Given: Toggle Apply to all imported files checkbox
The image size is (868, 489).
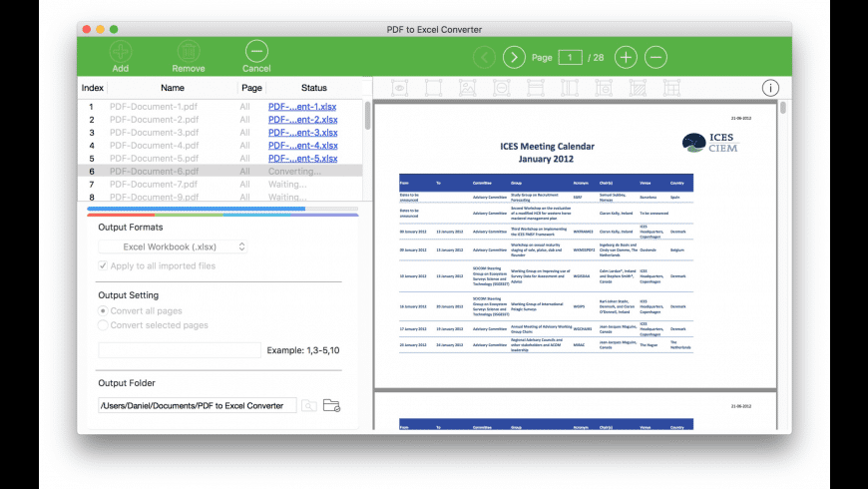Looking at the screenshot, I should pos(103,265).
